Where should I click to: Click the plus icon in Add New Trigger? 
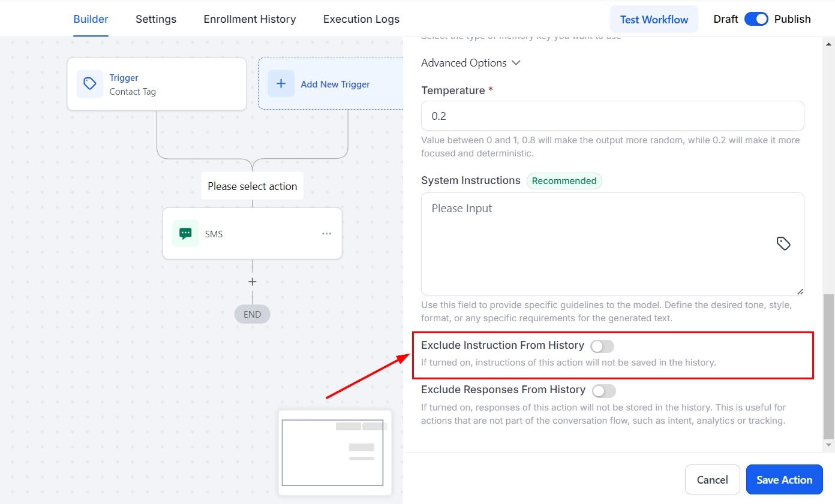pyautogui.click(x=281, y=84)
